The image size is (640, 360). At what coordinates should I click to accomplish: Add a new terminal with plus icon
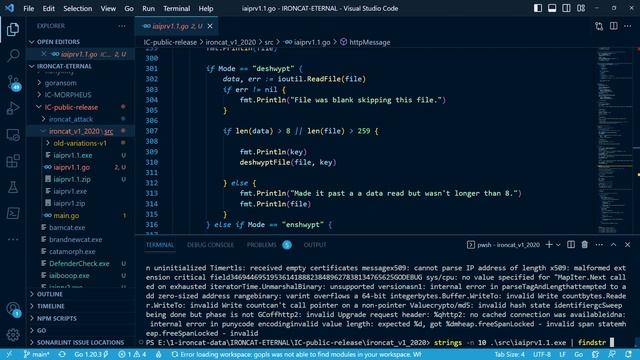(549, 244)
